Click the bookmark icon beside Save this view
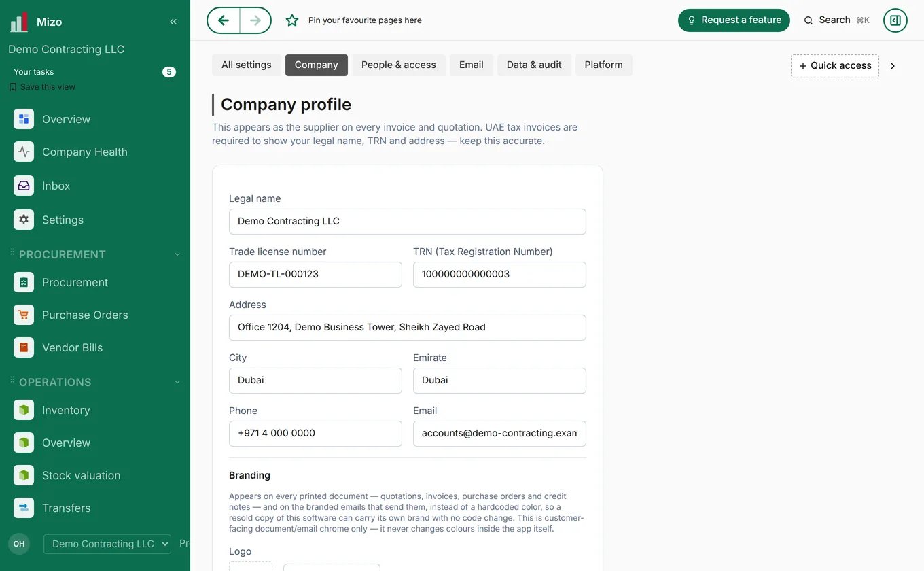This screenshot has width=924, height=571. click(x=13, y=87)
